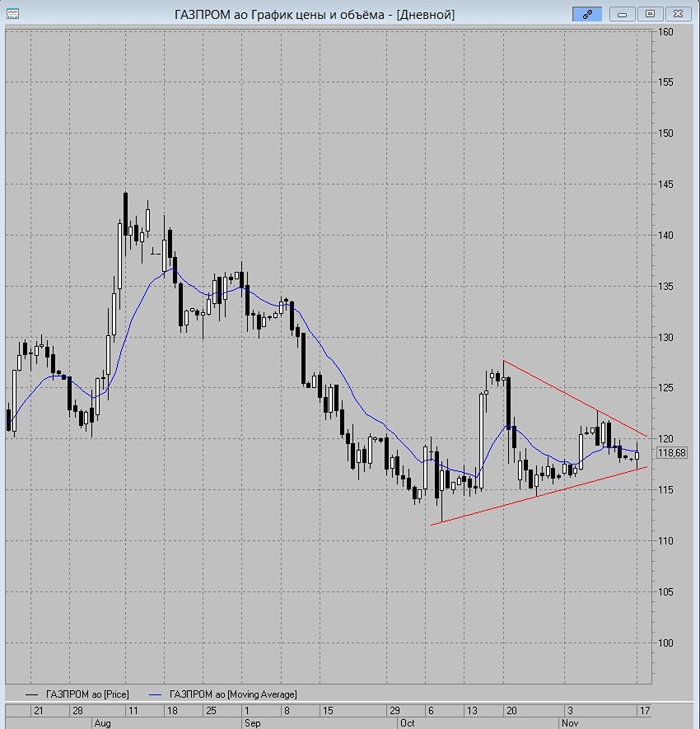
Task: Click date label 17 on time axis
Action: (x=644, y=710)
